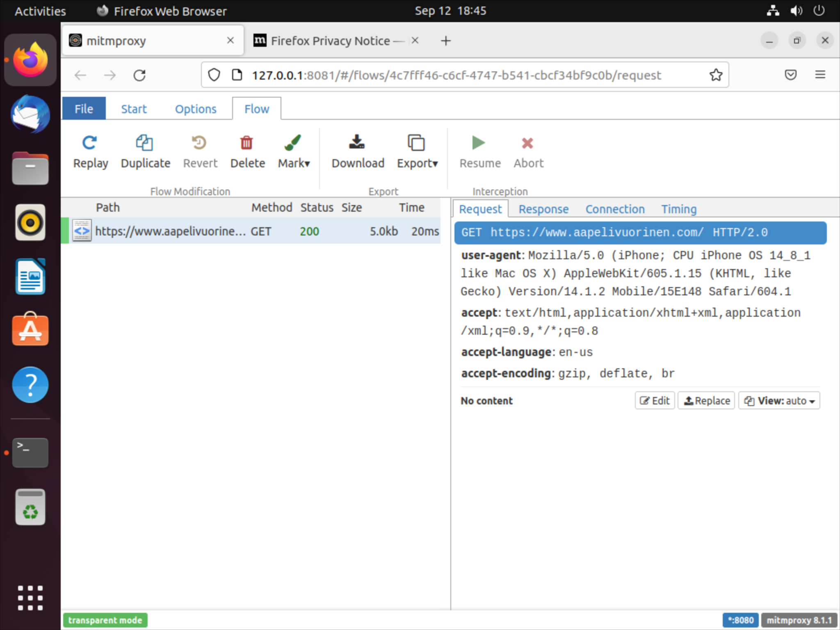840x630 pixels.
Task: Expand the Export dropdown menu
Action: coord(418,151)
